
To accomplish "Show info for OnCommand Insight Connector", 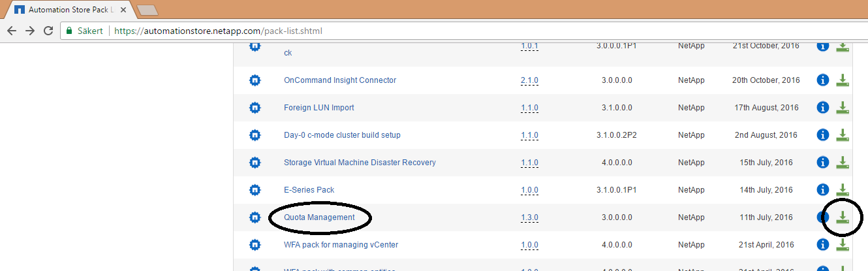I will [x=823, y=80].
